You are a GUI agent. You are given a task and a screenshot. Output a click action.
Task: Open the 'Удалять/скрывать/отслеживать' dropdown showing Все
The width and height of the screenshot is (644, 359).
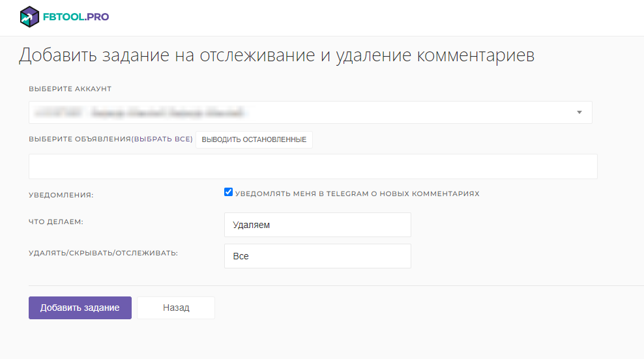[317, 256]
